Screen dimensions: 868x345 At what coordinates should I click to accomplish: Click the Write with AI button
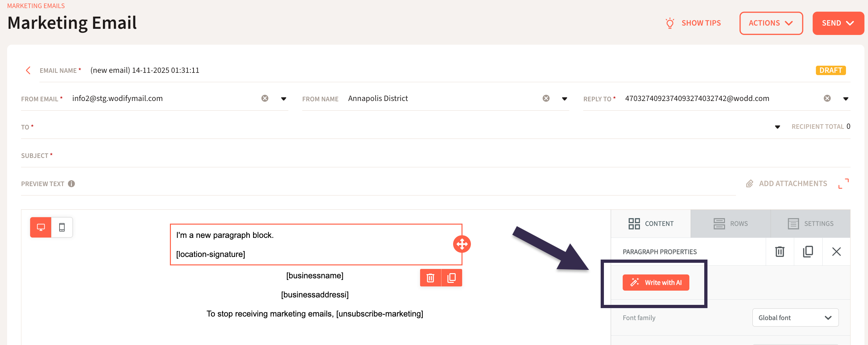(655, 283)
